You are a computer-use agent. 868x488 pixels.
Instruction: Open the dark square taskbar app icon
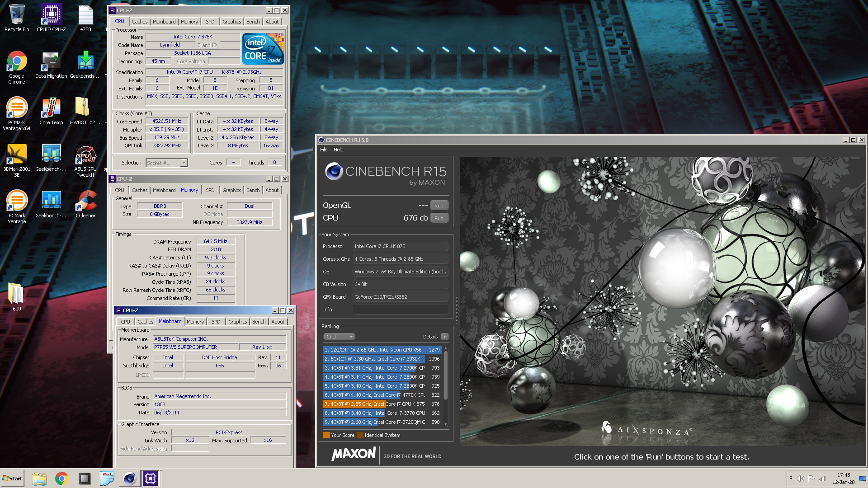[85, 479]
